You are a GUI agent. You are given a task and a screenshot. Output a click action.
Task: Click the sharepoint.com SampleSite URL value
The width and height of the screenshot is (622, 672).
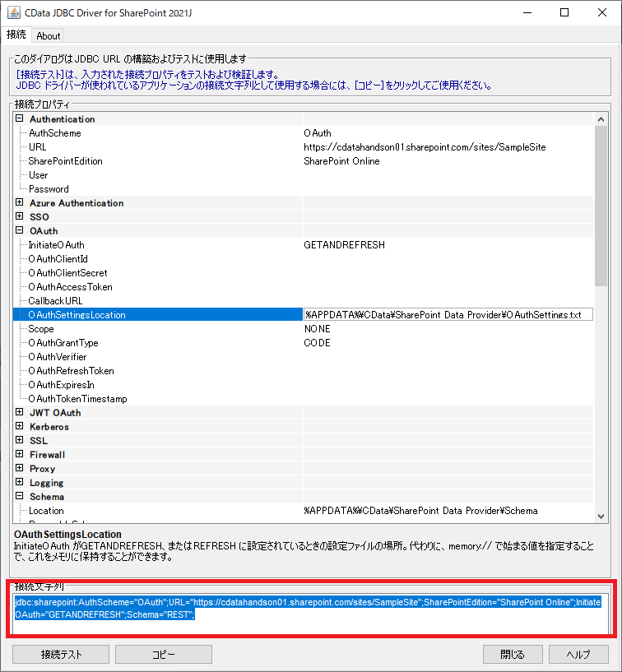[x=425, y=147]
